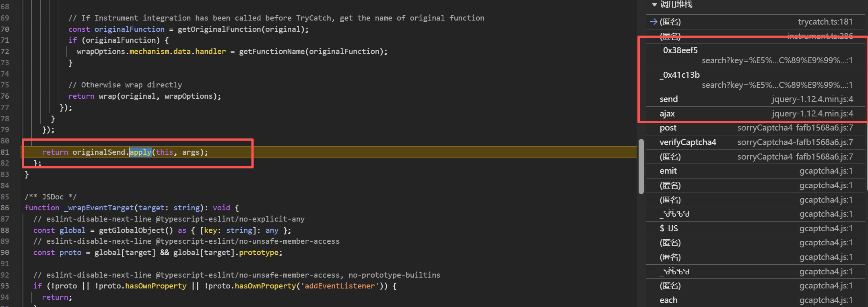
Task: Click the code editor vertical scrollbar
Action: [641, 166]
